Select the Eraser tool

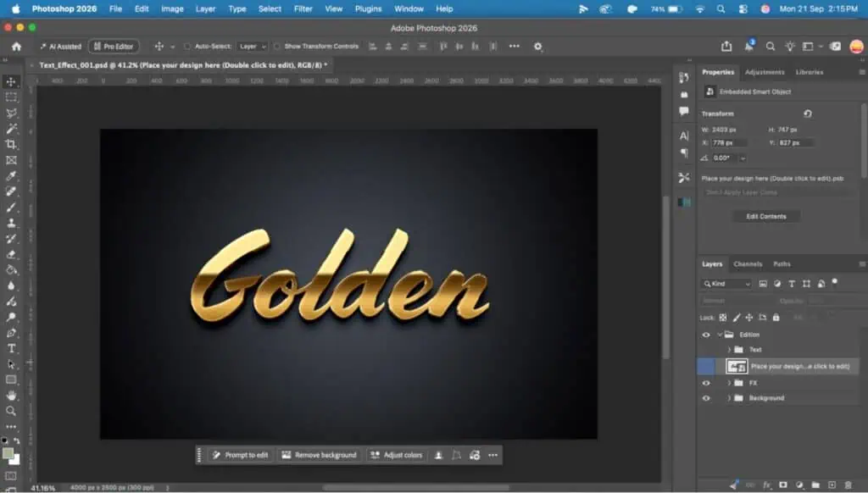click(x=11, y=254)
